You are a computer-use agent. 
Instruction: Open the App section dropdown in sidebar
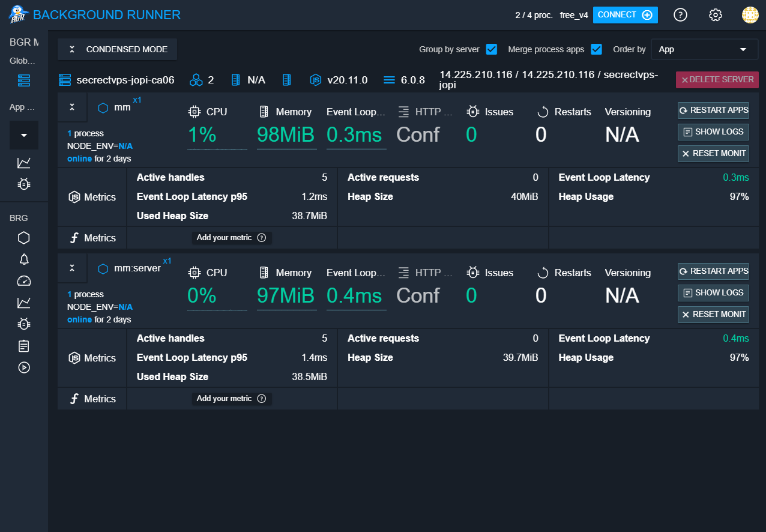point(24,135)
